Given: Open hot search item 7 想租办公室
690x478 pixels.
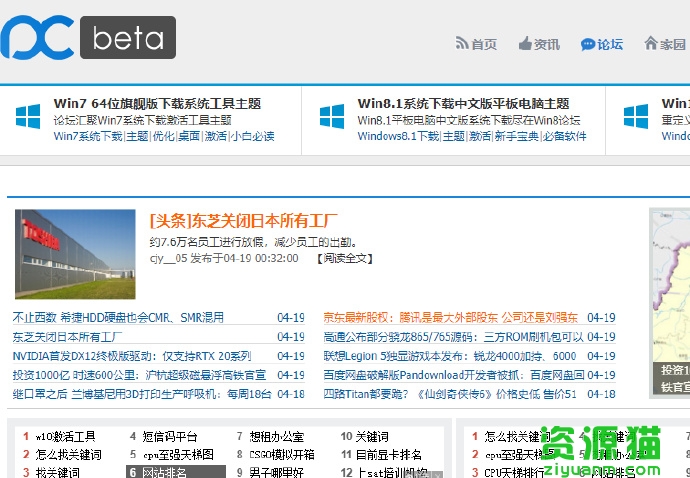Looking at the screenshot, I should coord(277,437).
